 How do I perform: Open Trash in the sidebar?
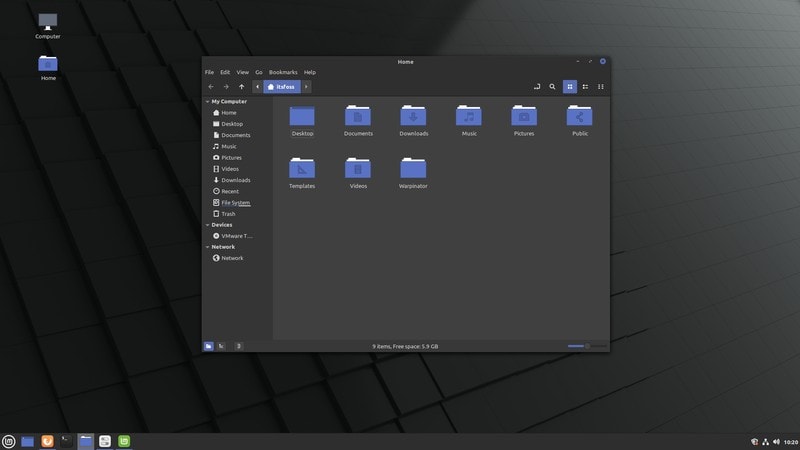[x=228, y=214]
